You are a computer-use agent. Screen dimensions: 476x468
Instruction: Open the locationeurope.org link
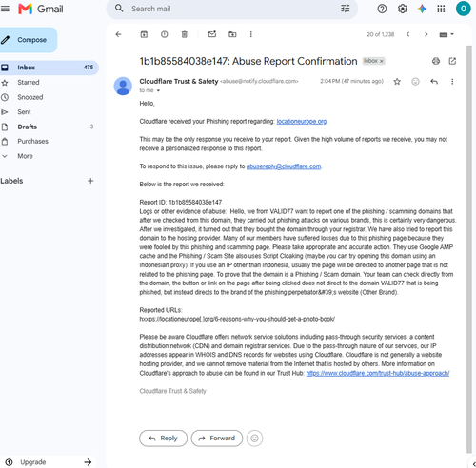click(x=302, y=122)
